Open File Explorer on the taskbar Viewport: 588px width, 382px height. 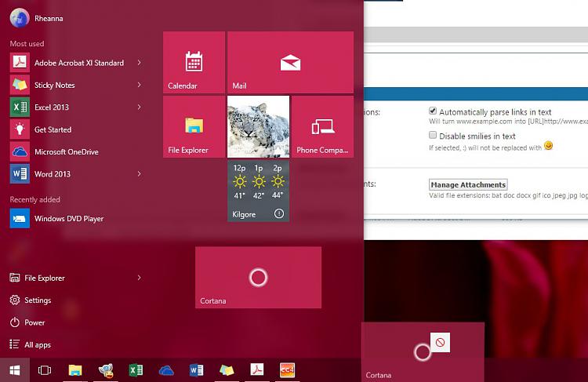pos(75,370)
